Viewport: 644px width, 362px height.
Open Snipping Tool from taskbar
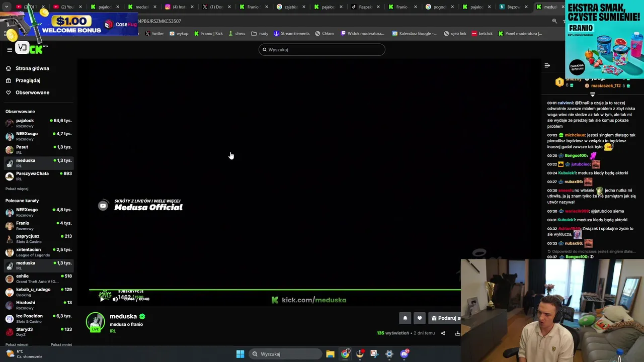pyautogui.click(x=374, y=354)
